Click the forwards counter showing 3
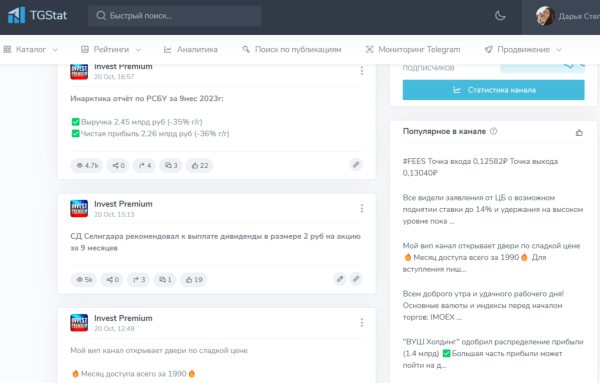The image size is (600, 383). [x=139, y=280]
